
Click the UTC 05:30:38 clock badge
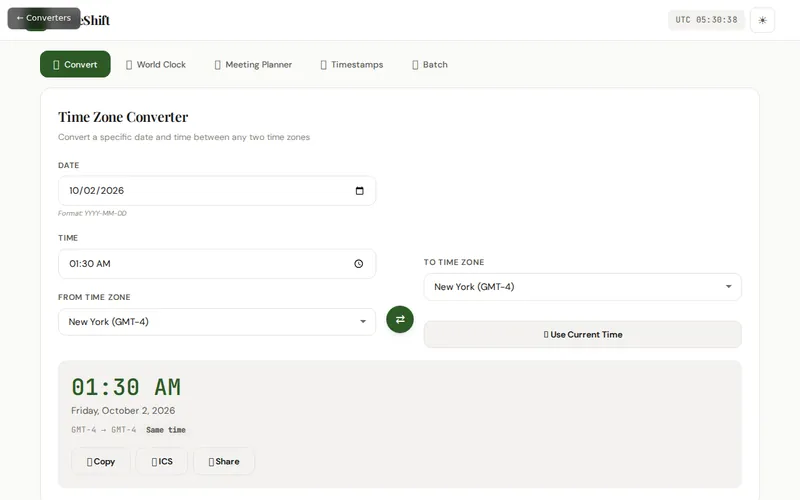click(x=706, y=20)
